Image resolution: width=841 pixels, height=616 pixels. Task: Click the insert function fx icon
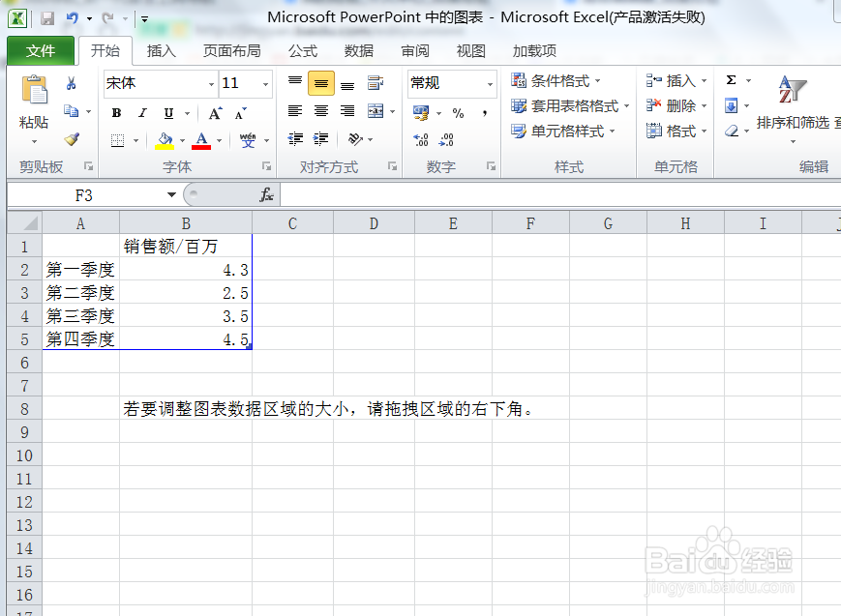pos(266,194)
